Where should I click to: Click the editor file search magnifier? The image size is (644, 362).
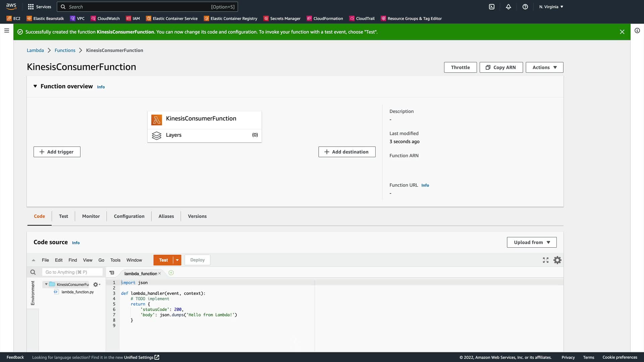[33, 272]
